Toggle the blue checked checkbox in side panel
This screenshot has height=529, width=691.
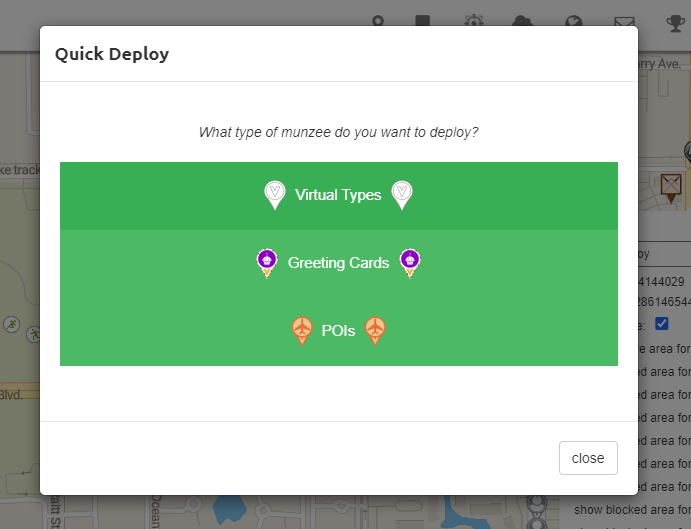tap(661, 324)
